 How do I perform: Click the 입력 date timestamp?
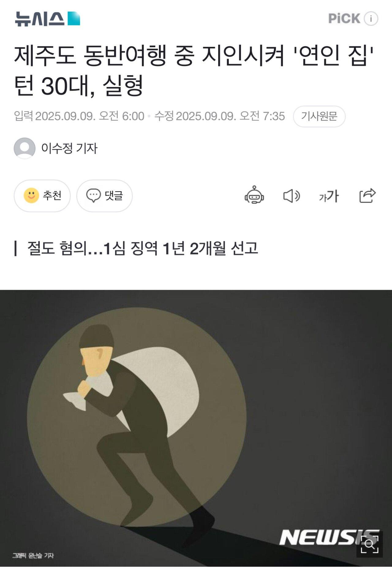click(79, 116)
